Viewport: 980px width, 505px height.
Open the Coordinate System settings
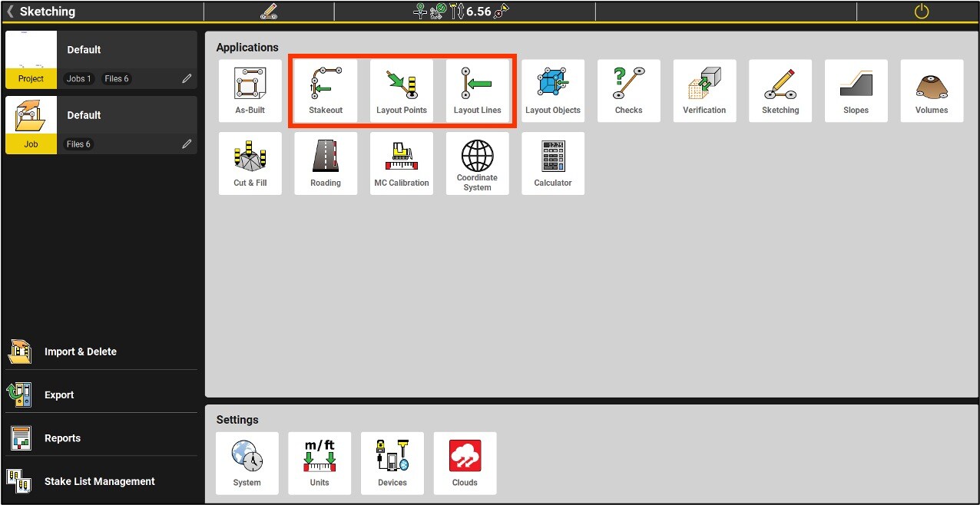477,163
